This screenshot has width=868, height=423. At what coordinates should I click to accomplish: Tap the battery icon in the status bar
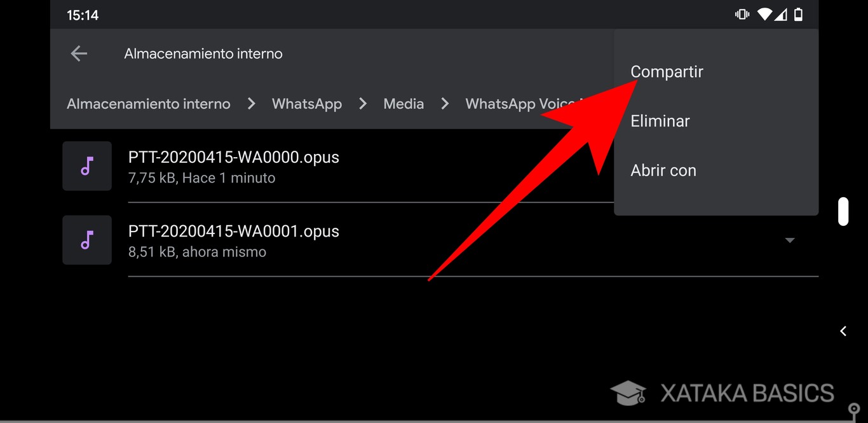[x=798, y=14]
